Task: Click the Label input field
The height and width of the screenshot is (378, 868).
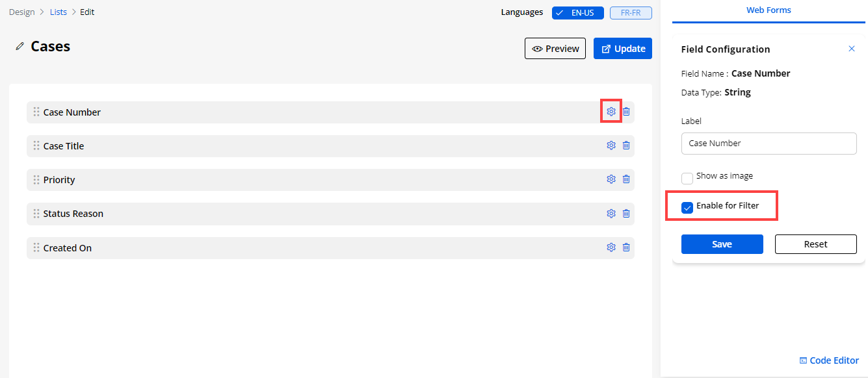Action: click(x=769, y=144)
